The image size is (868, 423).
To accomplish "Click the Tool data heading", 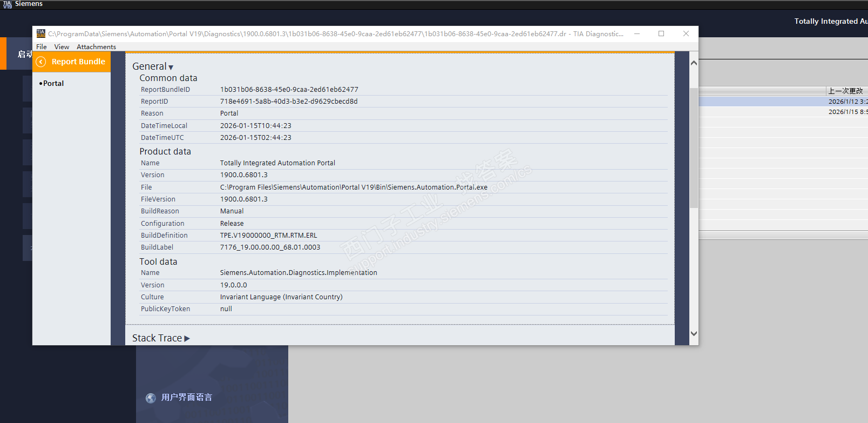I will point(158,262).
